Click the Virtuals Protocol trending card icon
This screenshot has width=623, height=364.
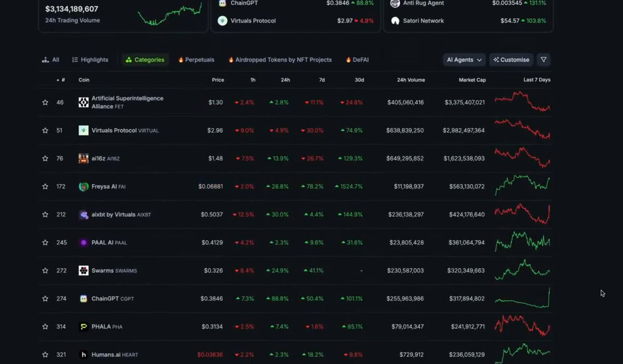pyautogui.click(x=222, y=21)
